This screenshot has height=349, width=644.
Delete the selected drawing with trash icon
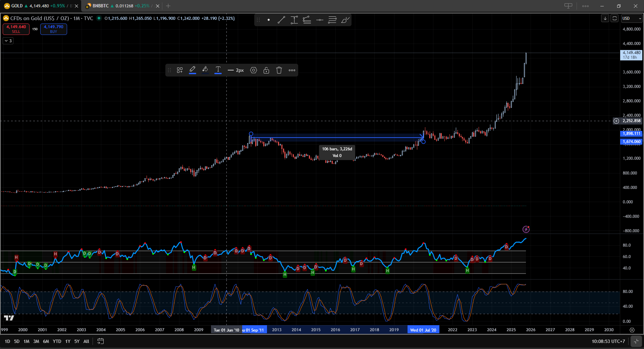279,70
